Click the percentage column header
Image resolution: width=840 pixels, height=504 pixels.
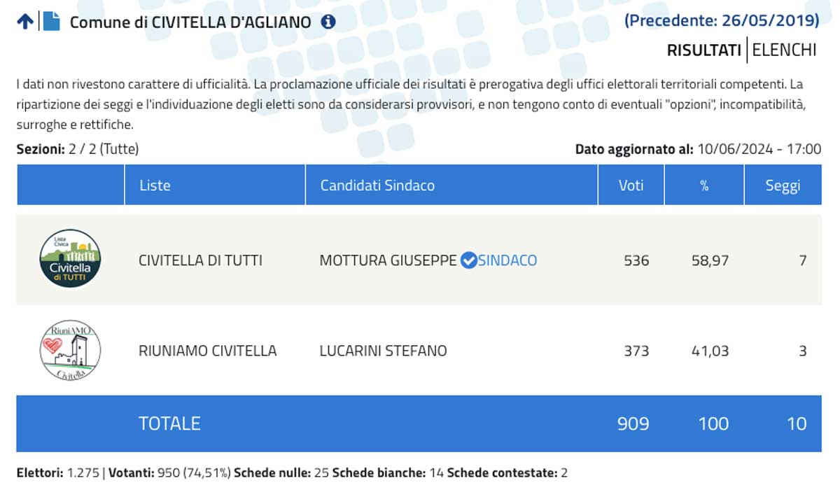(x=704, y=185)
